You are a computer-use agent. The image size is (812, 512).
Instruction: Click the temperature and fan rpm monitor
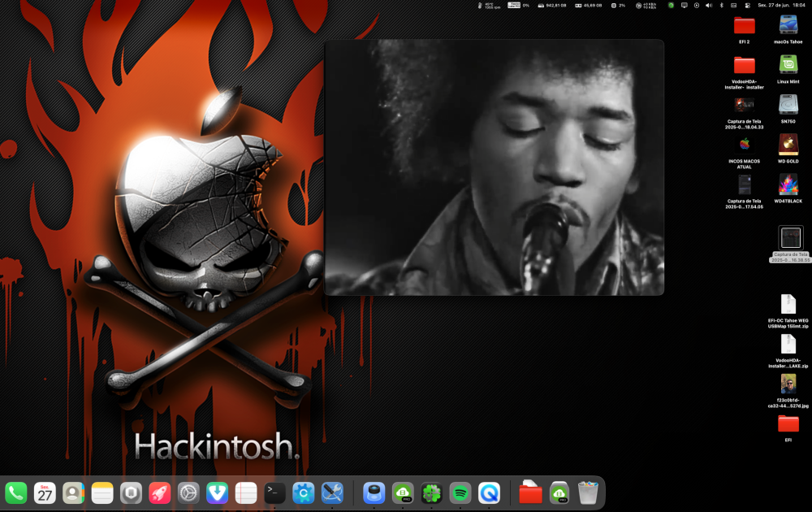[x=489, y=5]
